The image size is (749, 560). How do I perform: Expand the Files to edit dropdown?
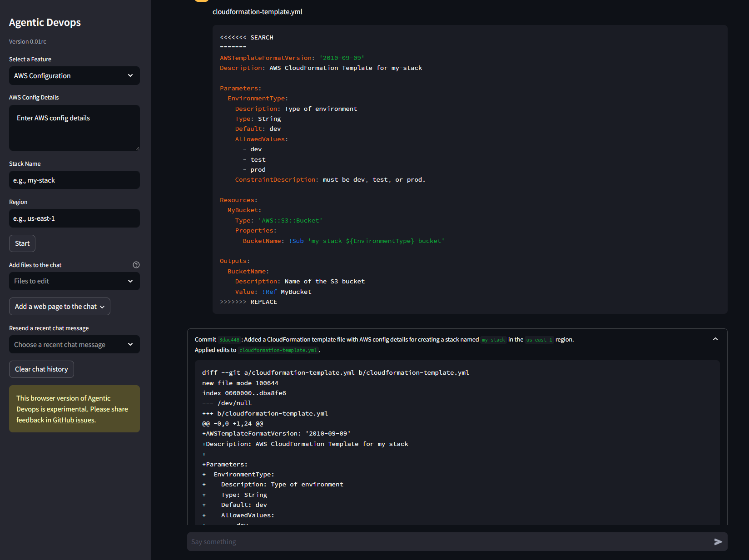click(x=74, y=281)
